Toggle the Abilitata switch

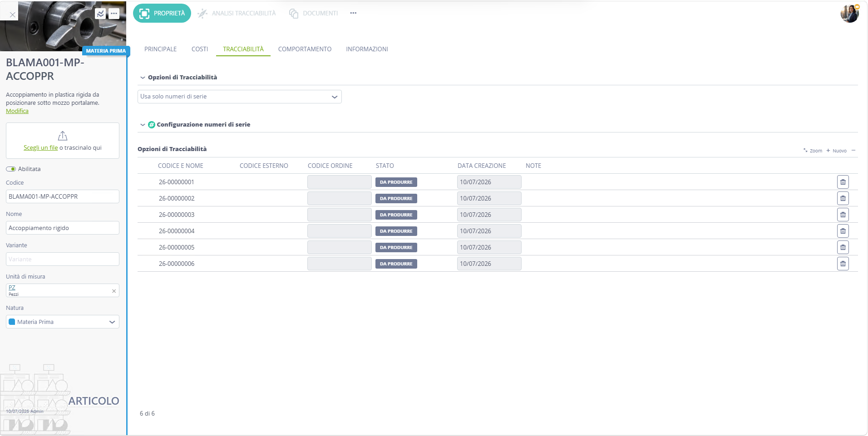tap(11, 169)
